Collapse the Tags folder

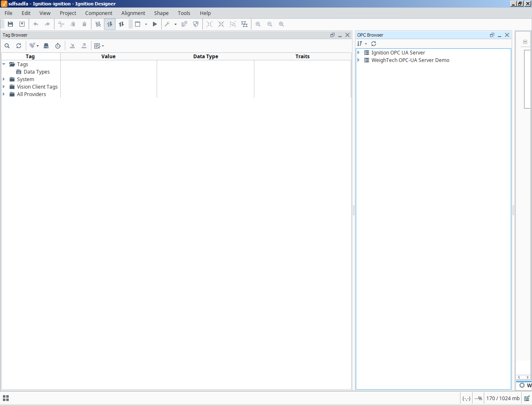(4, 64)
